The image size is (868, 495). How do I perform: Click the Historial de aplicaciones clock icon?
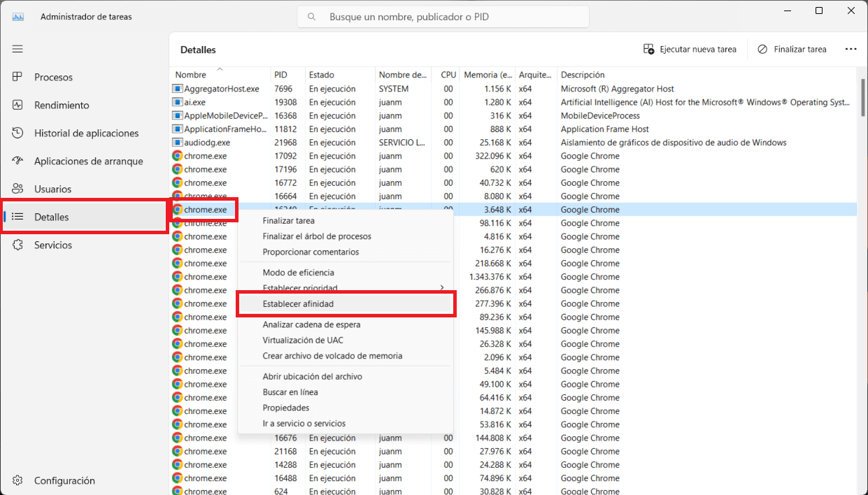click(17, 133)
